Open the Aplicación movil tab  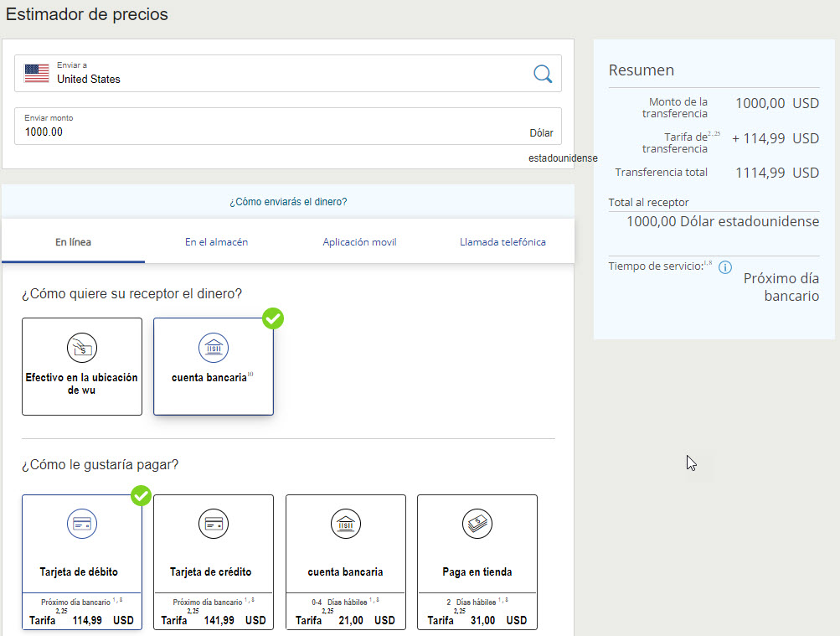359,242
